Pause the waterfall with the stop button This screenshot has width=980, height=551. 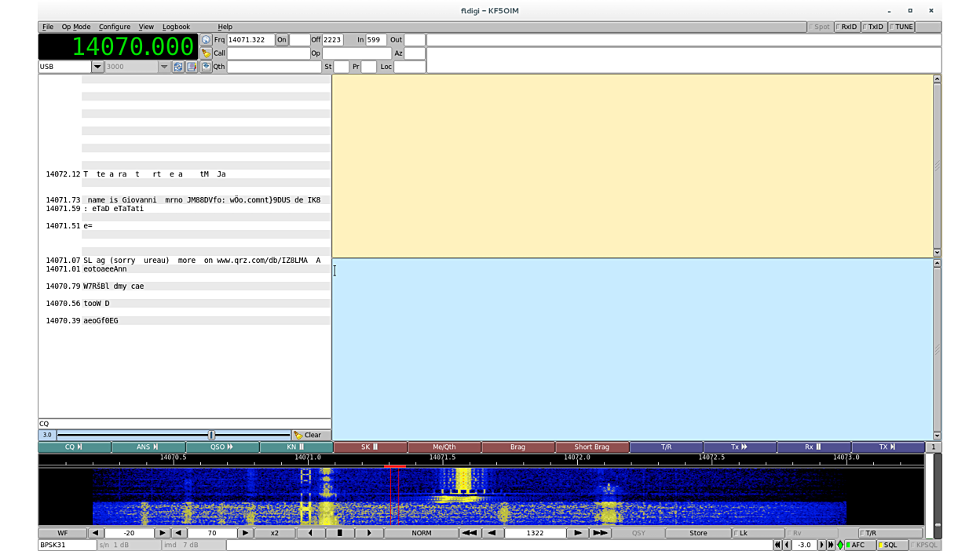(x=339, y=533)
